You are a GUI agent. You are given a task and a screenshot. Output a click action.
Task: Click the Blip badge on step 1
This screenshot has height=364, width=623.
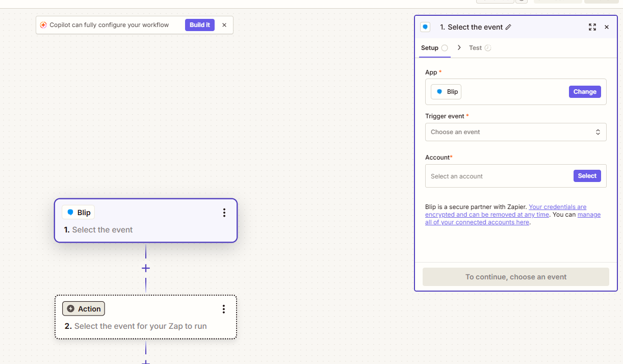click(79, 213)
